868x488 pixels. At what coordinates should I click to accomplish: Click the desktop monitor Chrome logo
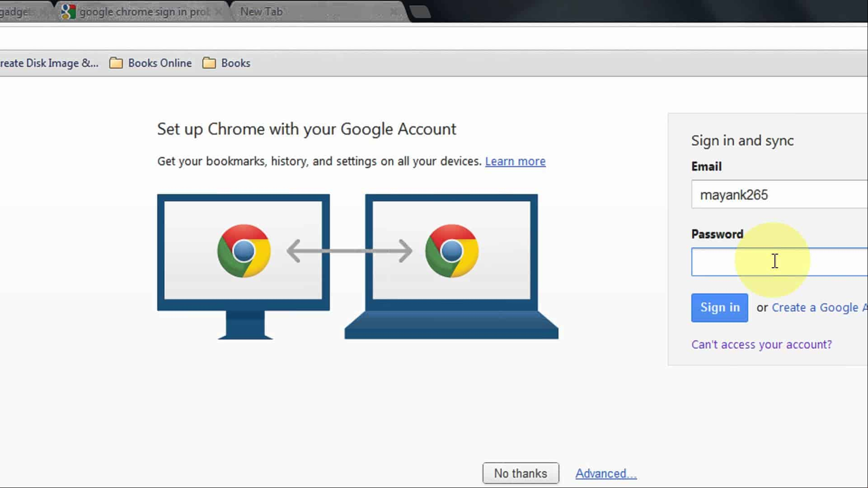tap(244, 251)
